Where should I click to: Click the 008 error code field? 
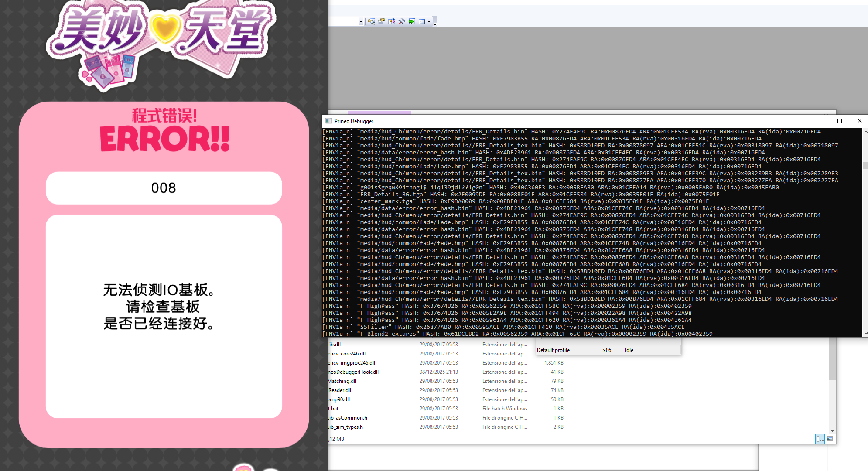pyautogui.click(x=164, y=188)
